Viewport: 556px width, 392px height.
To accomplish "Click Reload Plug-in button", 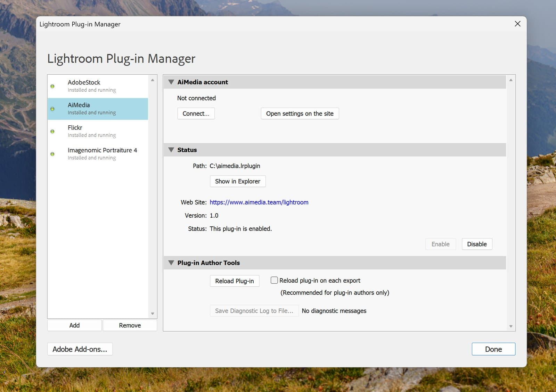I will [x=235, y=281].
